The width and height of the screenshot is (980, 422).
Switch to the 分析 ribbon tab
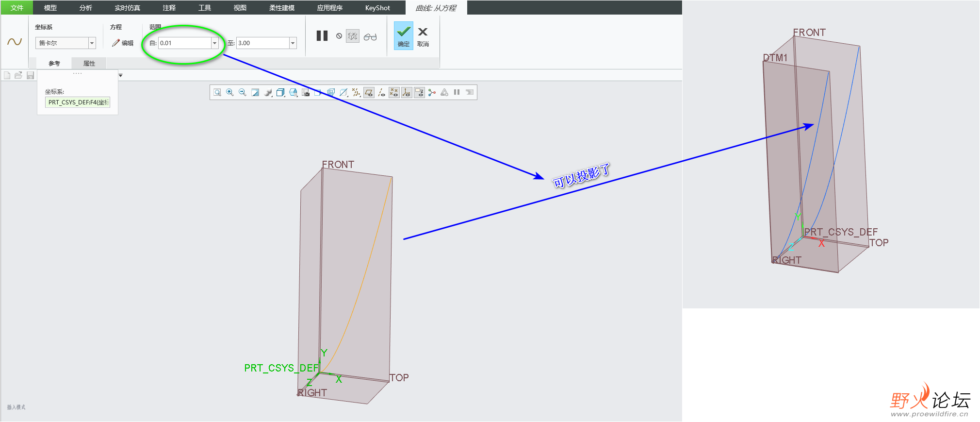86,8
